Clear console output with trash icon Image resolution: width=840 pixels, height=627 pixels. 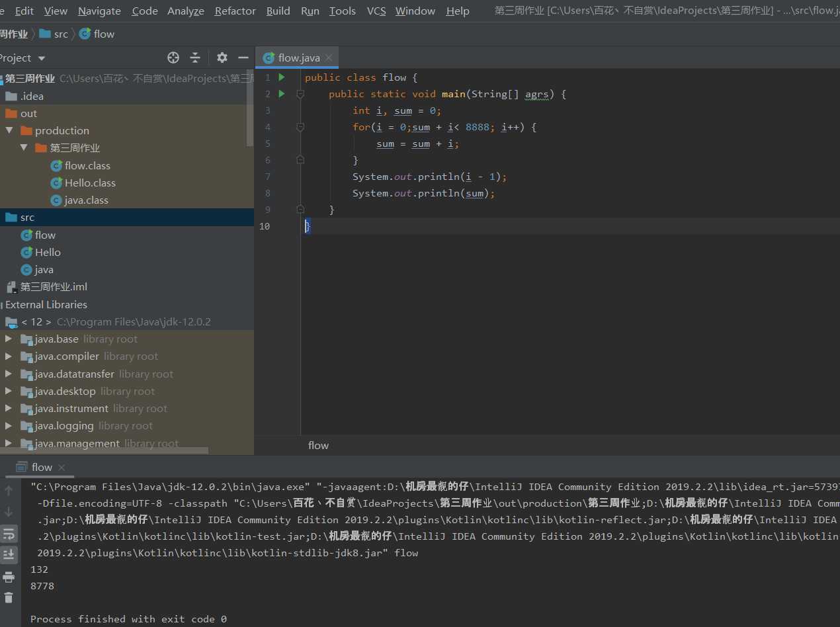9,597
